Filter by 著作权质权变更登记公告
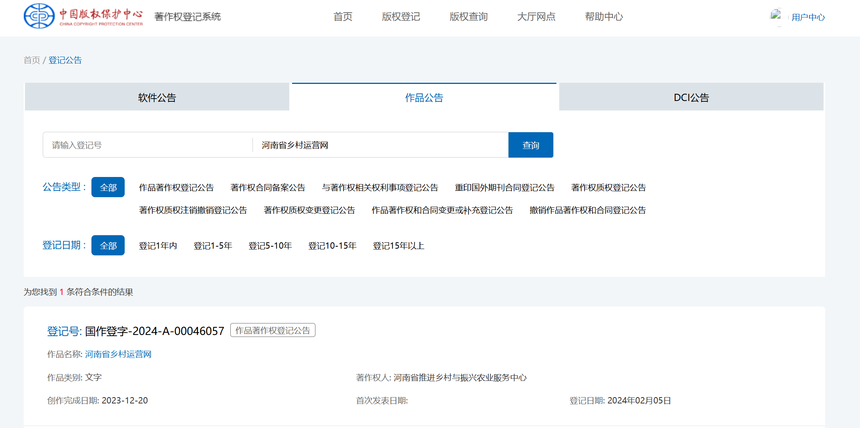Viewport: 860px width, 428px height. pos(309,210)
